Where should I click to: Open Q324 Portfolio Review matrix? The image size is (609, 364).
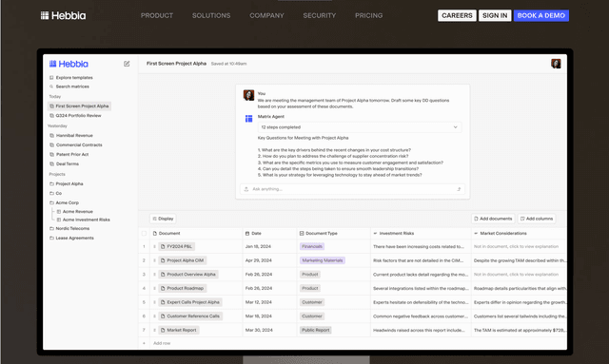[x=75, y=116]
